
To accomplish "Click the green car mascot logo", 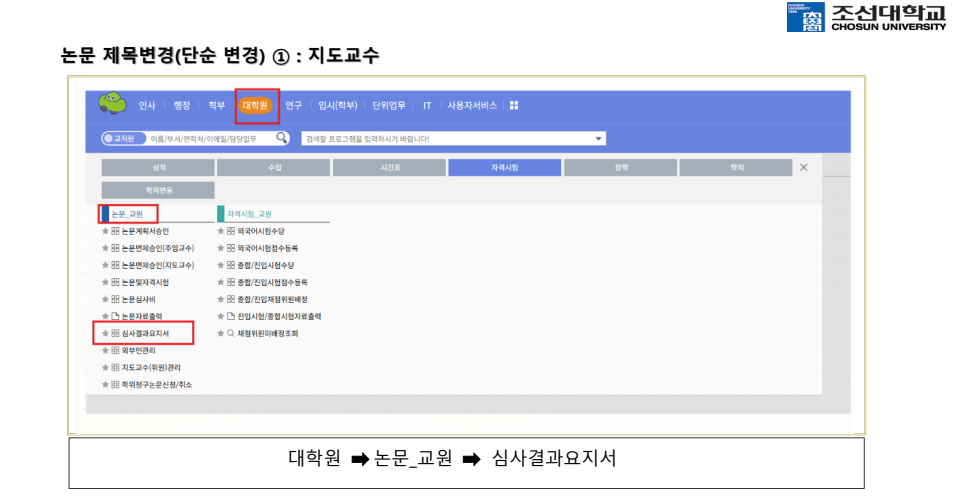I will pyautogui.click(x=112, y=103).
